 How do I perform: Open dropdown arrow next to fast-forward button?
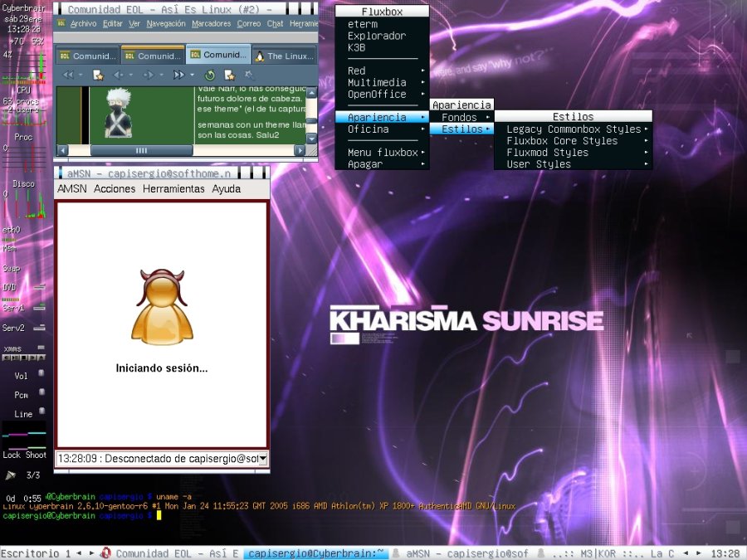click(192, 75)
